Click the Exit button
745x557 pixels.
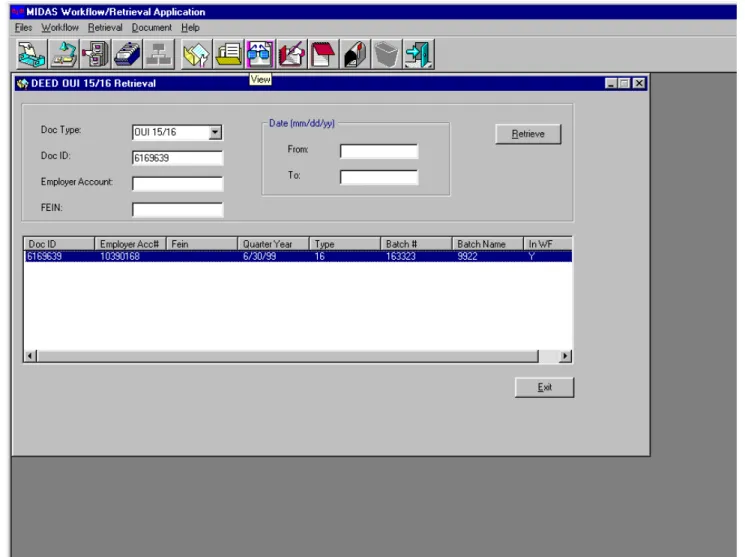coord(544,387)
